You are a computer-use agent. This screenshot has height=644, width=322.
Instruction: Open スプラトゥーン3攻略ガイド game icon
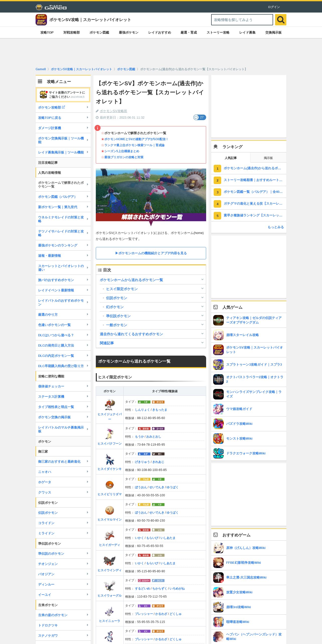[218, 365]
